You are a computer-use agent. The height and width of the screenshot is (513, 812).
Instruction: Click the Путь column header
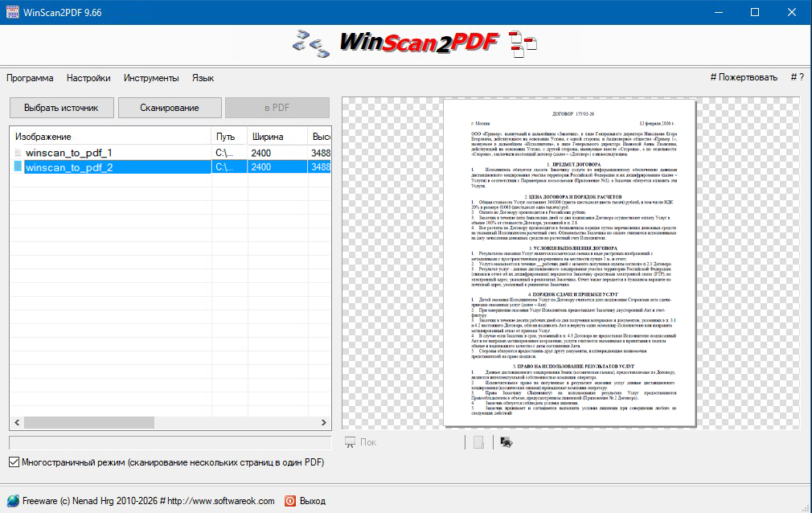tap(229, 137)
